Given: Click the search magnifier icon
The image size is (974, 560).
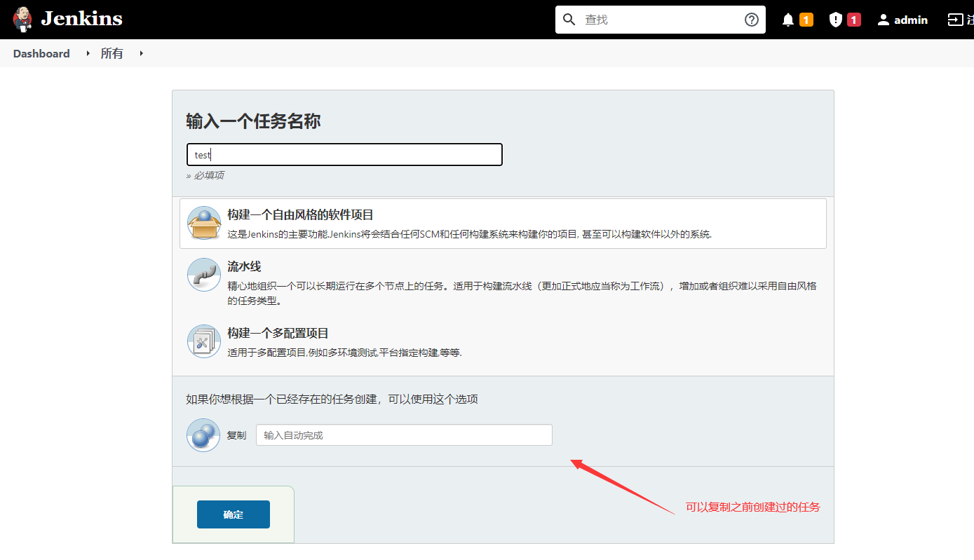Looking at the screenshot, I should [x=569, y=20].
